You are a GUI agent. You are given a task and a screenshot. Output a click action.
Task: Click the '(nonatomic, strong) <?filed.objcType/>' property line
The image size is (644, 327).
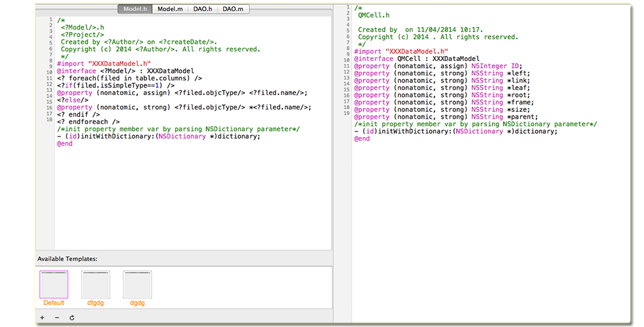point(184,108)
